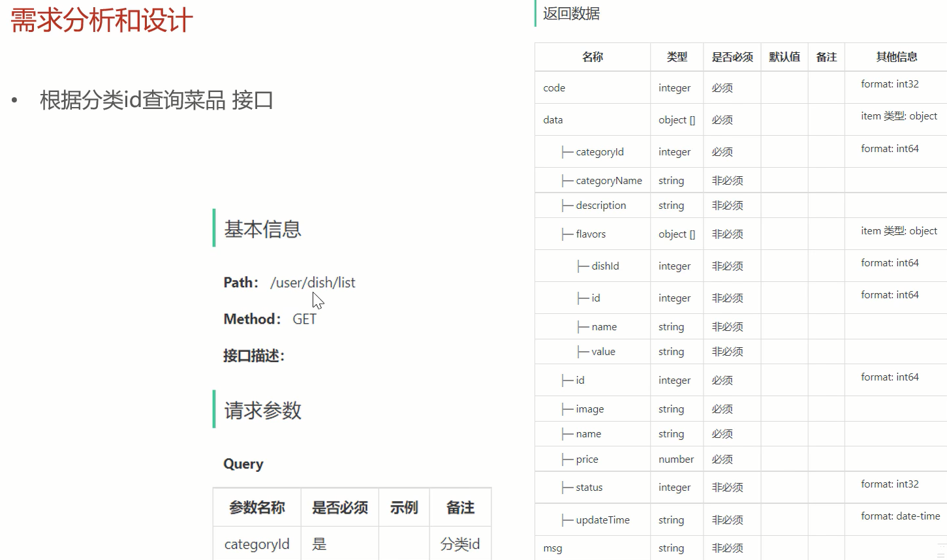The width and height of the screenshot is (947, 560).
Task: Select the updateTime field
Action: click(602, 520)
